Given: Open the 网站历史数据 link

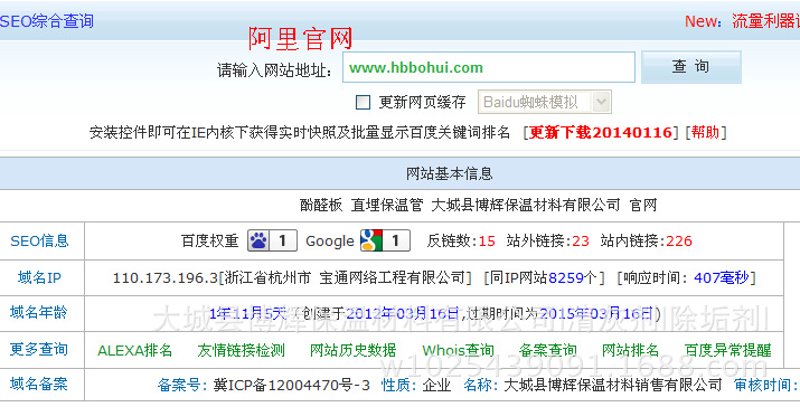Looking at the screenshot, I should pyautogui.click(x=353, y=350).
